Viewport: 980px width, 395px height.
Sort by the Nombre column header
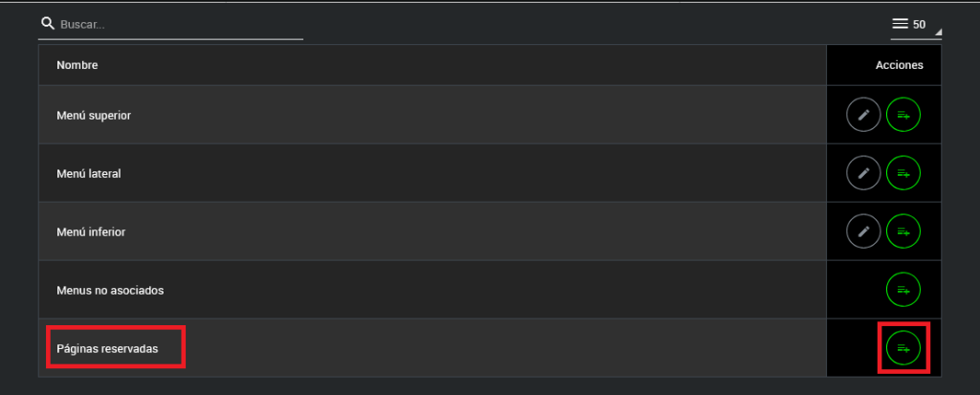pyautogui.click(x=78, y=65)
